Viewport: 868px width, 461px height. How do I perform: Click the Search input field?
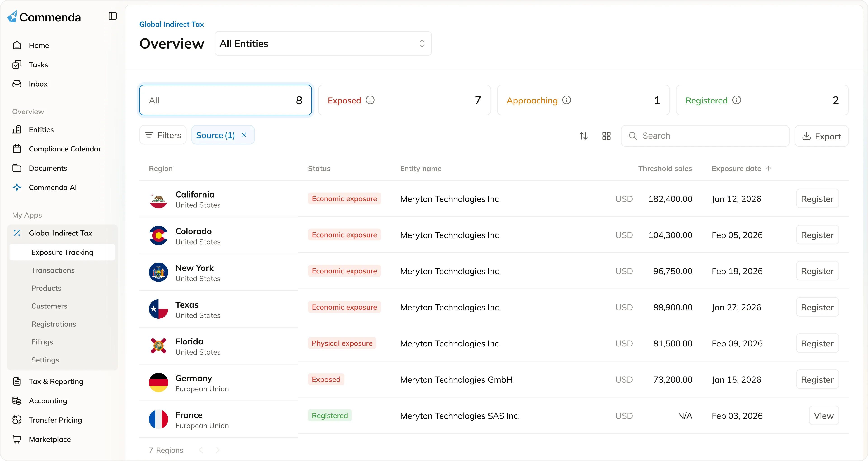tap(705, 136)
